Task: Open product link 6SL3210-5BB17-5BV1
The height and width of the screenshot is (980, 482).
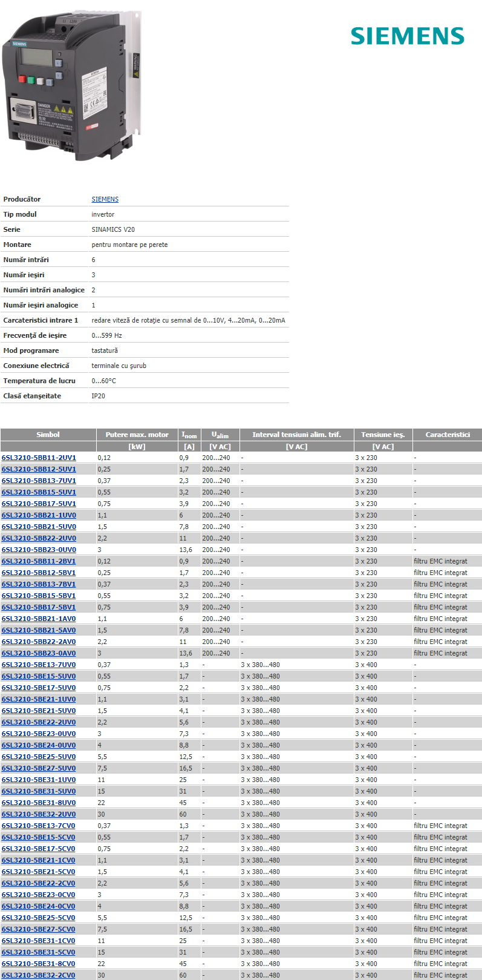Action: tap(39, 607)
